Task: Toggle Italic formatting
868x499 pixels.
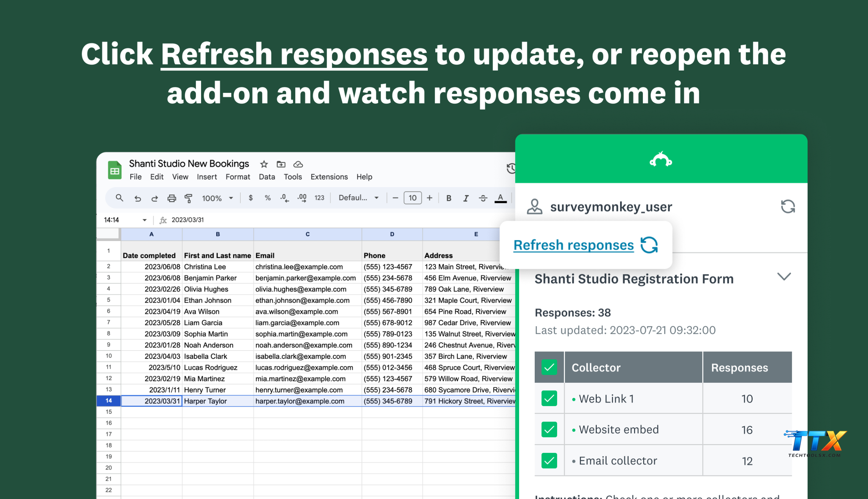Action: pyautogui.click(x=466, y=198)
